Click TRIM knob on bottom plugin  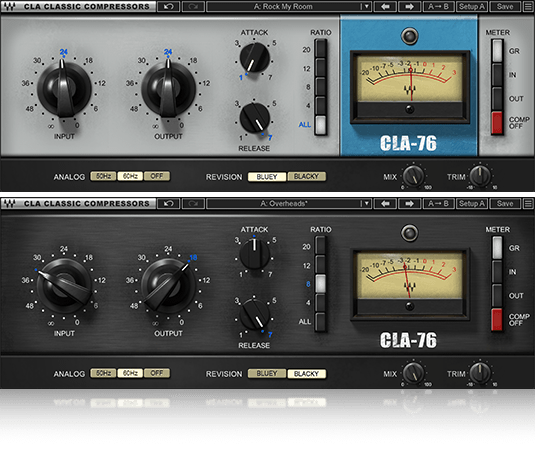480,373
